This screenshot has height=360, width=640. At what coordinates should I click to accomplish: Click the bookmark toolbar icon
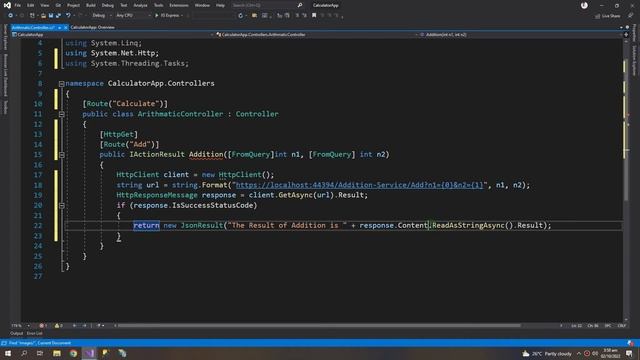point(314,16)
